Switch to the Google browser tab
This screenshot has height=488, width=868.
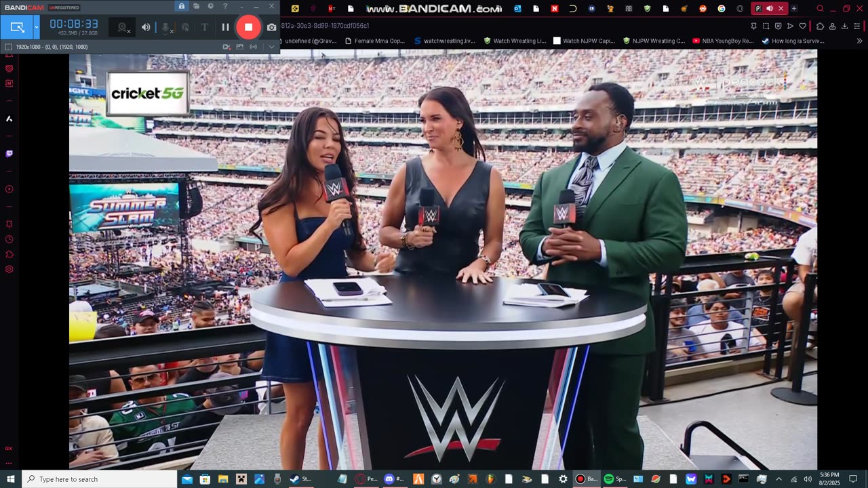click(x=721, y=8)
